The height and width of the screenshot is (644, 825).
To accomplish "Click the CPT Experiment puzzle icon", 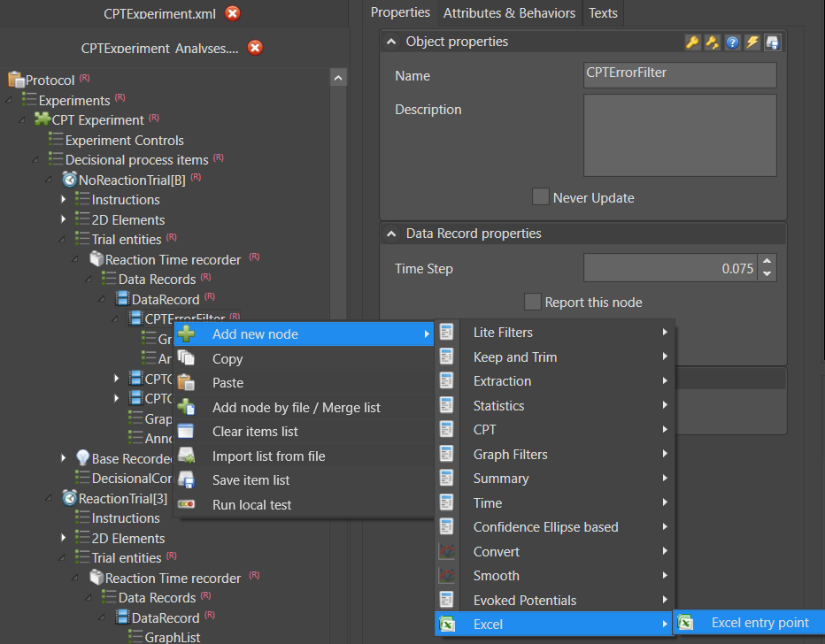I will click(42, 119).
